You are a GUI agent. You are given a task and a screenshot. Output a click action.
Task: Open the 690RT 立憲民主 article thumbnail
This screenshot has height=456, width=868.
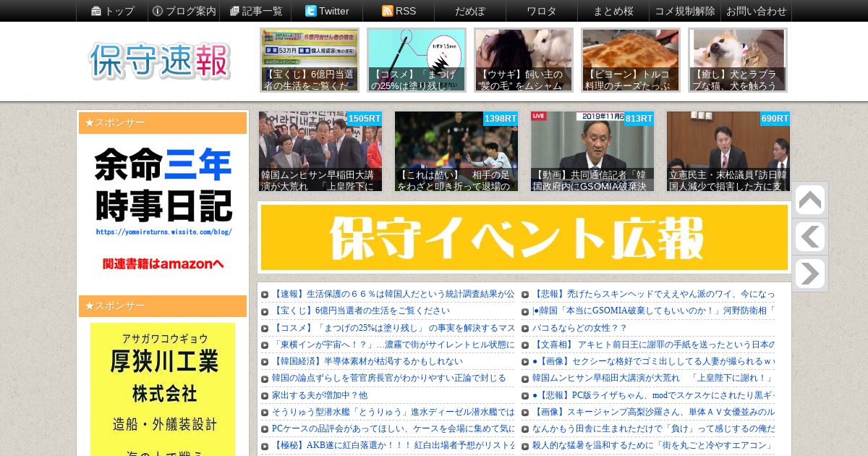click(x=728, y=151)
